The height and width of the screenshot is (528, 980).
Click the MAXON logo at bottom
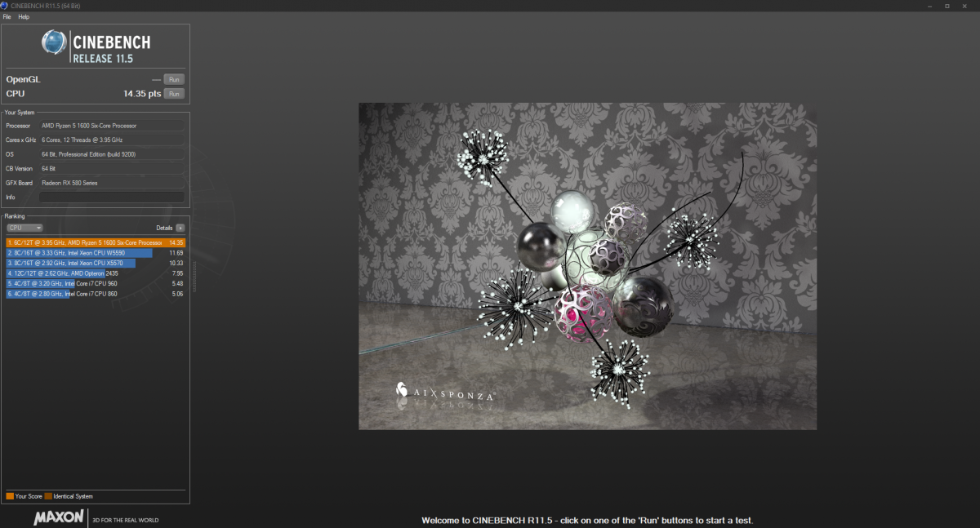click(57, 518)
